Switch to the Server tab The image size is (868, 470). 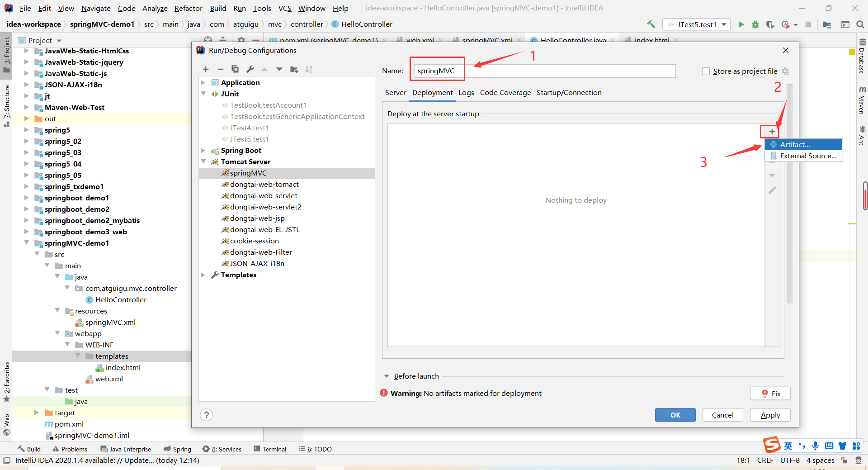[x=396, y=93]
